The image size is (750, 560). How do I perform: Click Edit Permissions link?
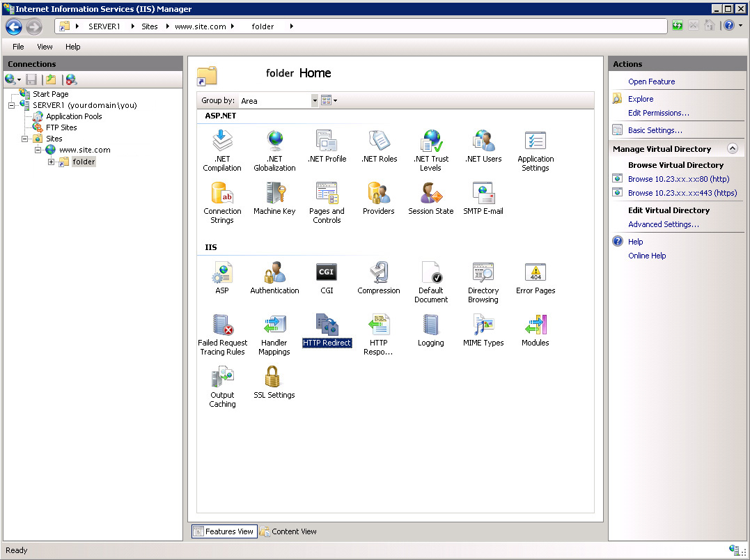click(x=658, y=113)
